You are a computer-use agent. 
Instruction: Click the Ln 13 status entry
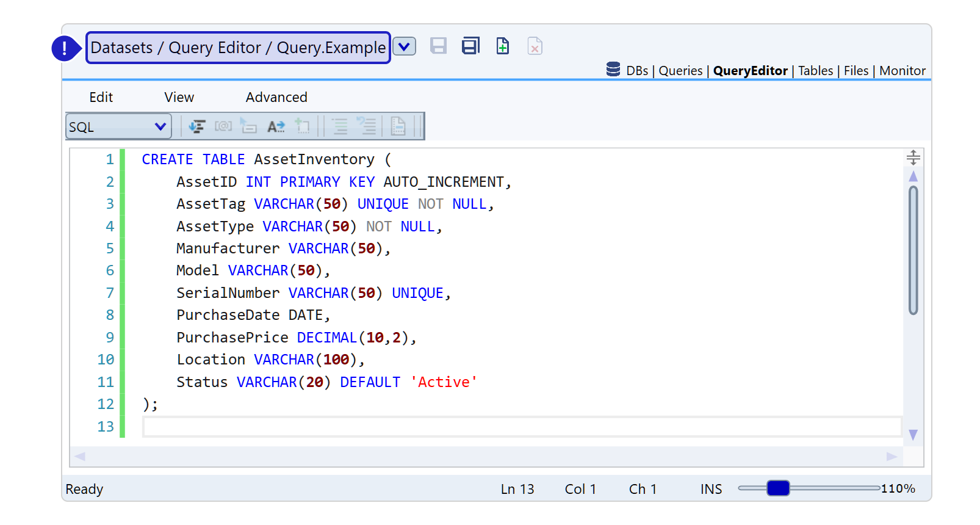click(x=517, y=489)
